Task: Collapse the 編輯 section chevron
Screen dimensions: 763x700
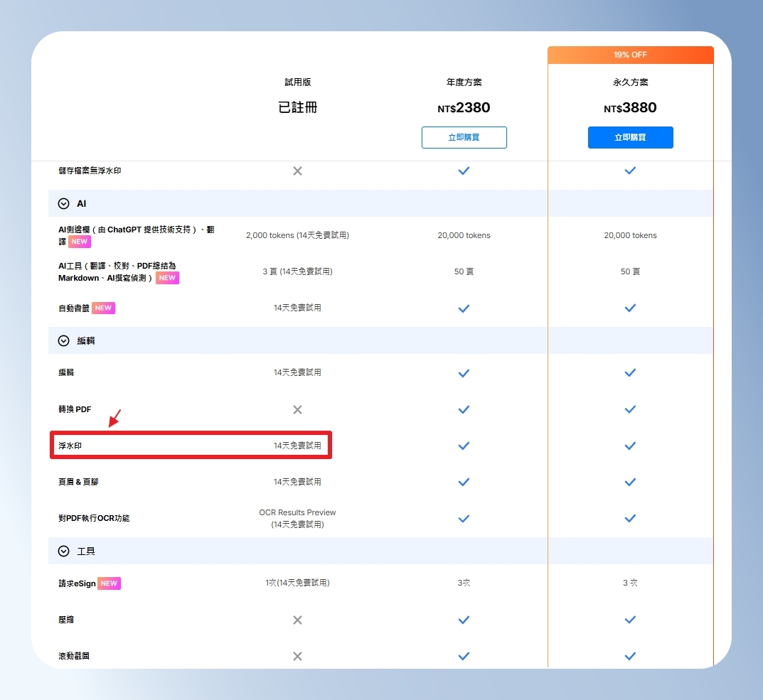Action: (64, 340)
